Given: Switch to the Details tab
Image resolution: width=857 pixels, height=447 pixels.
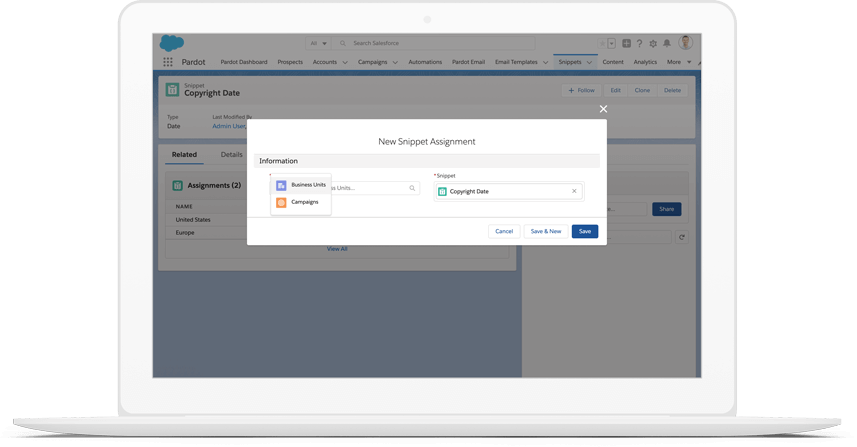Looking at the screenshot, I should click(x=231, y=155).
